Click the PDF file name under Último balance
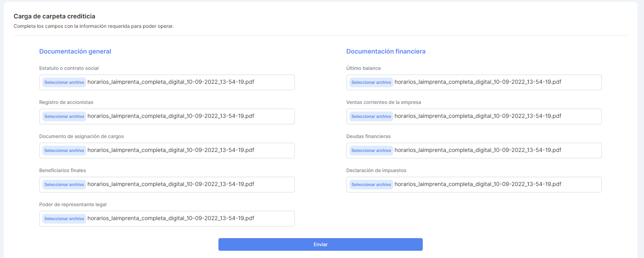The height and width of the screenshot is (258, 644). 478,82
